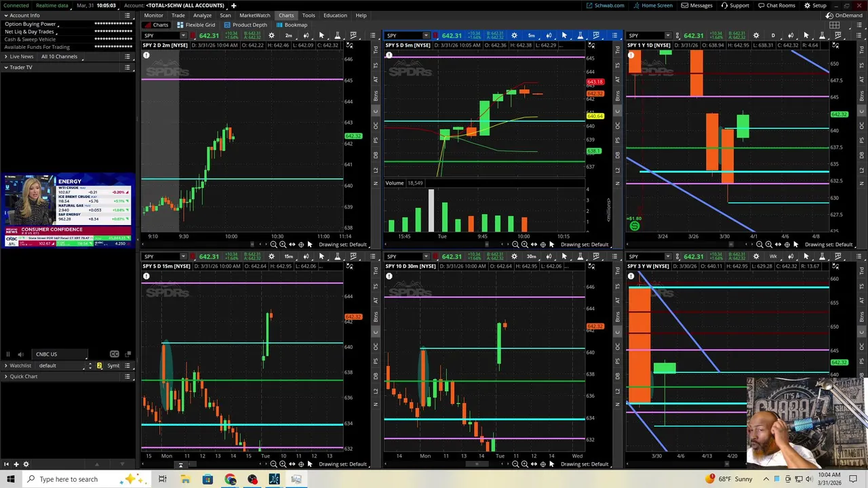This screenshot has width=868, height=488.
Task: Click the exclamation alert on SPY 2m chart
Action: (146, 55)
